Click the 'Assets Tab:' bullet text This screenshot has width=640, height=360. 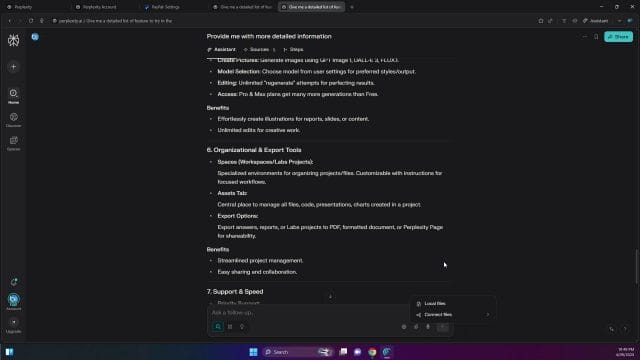tap(232, 193)
